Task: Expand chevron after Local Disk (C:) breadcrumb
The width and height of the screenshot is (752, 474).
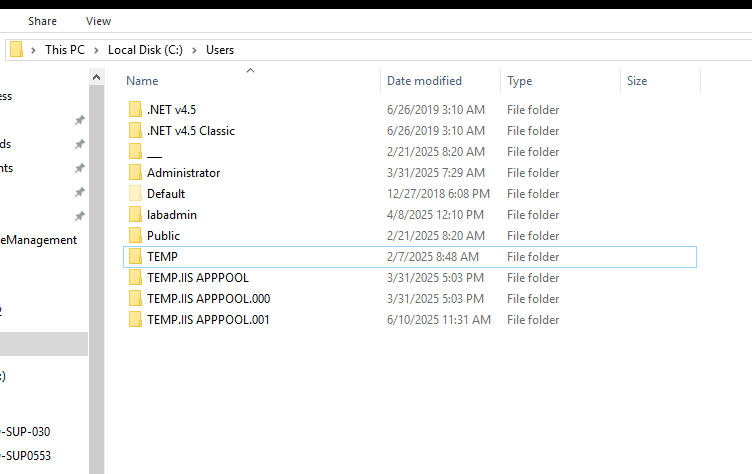Action: tap(194, 50)
